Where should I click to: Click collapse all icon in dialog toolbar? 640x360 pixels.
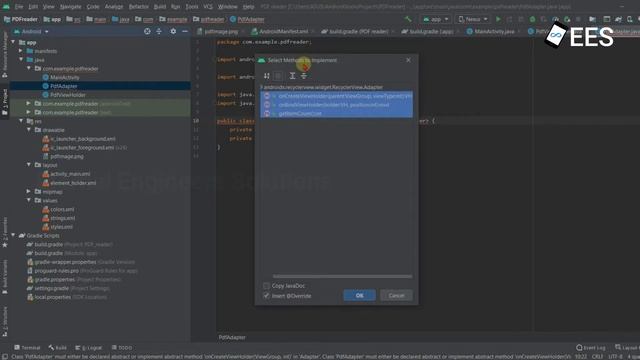coord(304,76)
